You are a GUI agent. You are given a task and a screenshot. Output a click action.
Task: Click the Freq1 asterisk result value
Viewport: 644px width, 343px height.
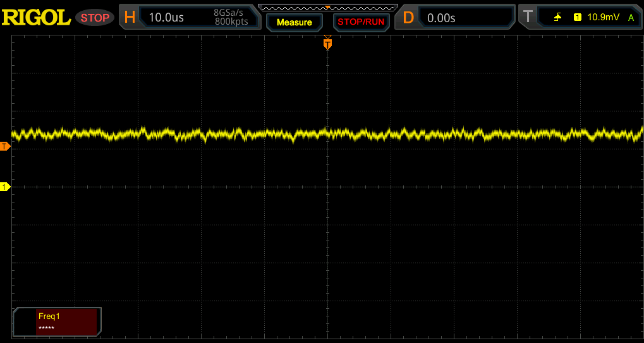[46, 328]
